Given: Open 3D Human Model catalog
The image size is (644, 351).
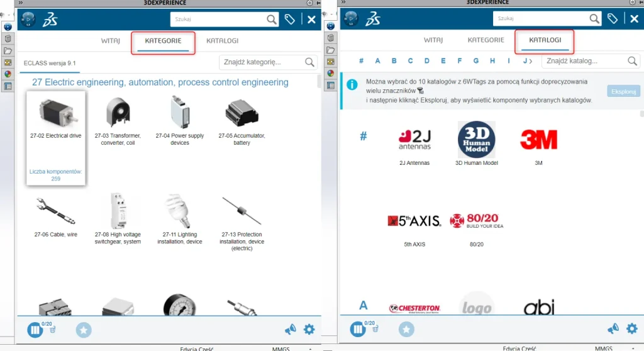Looking at the screenshot, I should pyautogui.click(x=477, y=143).
